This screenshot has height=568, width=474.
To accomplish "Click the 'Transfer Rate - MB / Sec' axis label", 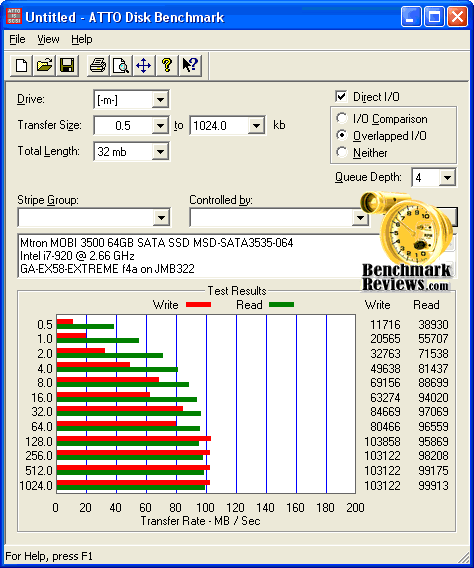I will (x=200, y=521).
